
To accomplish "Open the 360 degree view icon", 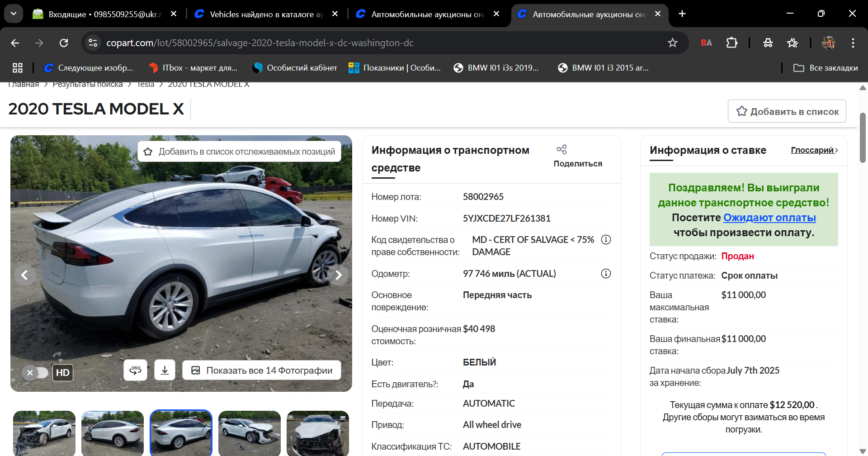I will click(x=135, y=370).
